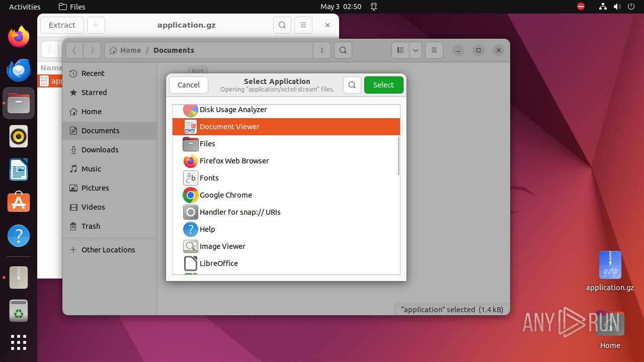Choose Google Chrome from application list

tap(286, 195)
